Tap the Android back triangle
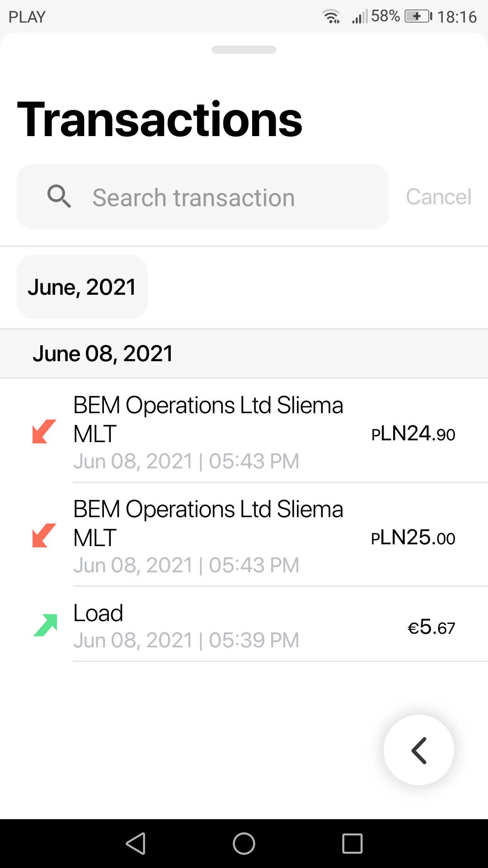 [136, 844]
